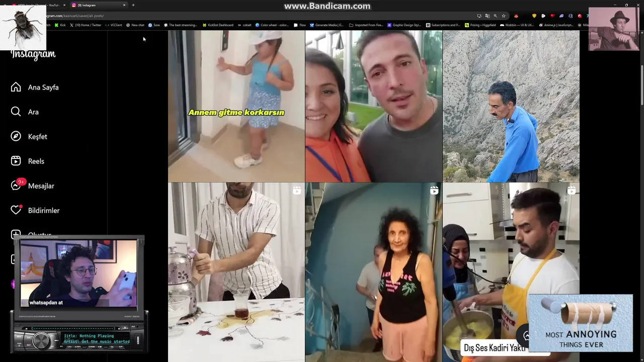Image resolution: width=644 pixels, height=362 pixels.
Task: Click the Ara search magnifier icon
Action: (x=16, y=112)
